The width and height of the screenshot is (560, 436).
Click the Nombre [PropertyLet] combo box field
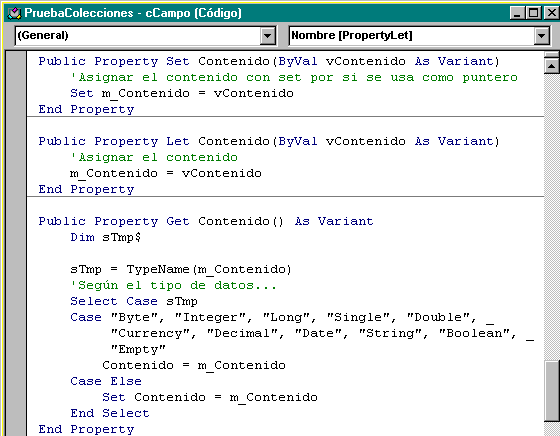tap(419, 36)
